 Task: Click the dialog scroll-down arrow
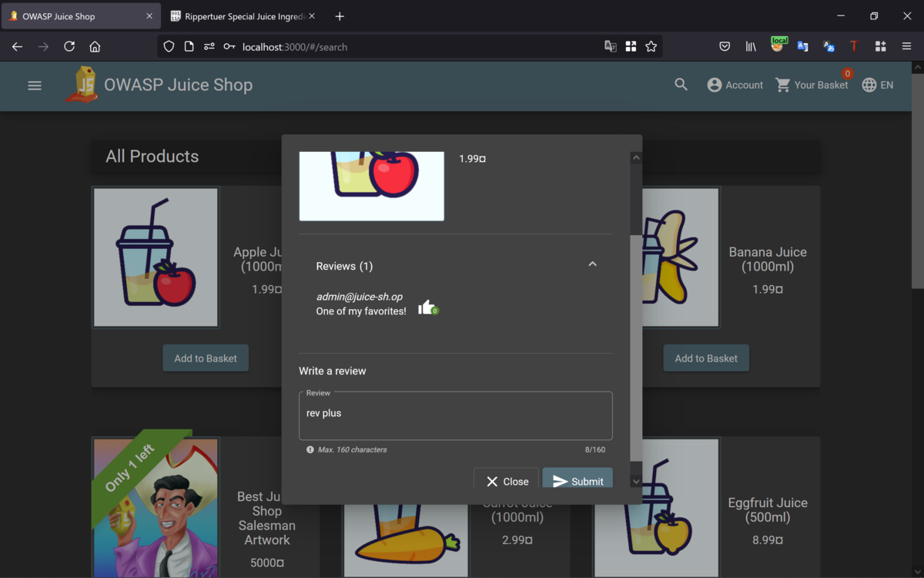(635, 481)
